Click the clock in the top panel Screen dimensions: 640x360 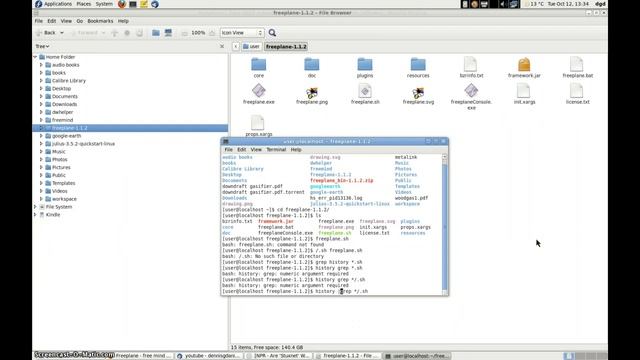coord(568,4)
